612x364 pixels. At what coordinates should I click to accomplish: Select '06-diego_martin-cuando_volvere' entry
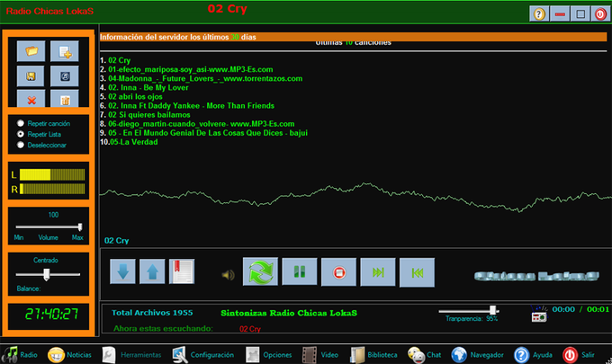point(201,124)
